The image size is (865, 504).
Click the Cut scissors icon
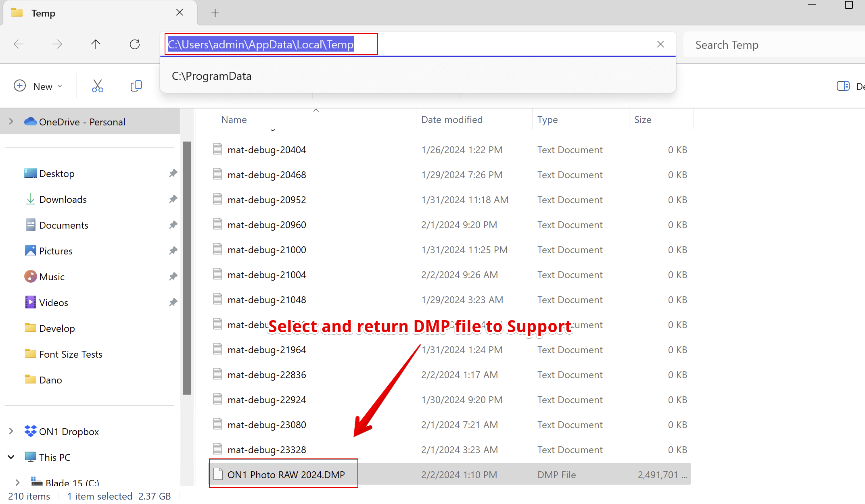pyautogui.click(x=98, y=86)
